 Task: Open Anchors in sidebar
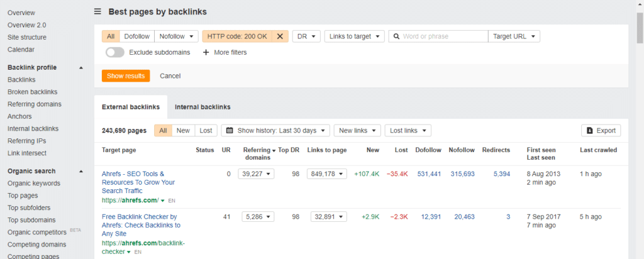pos(19,116)
